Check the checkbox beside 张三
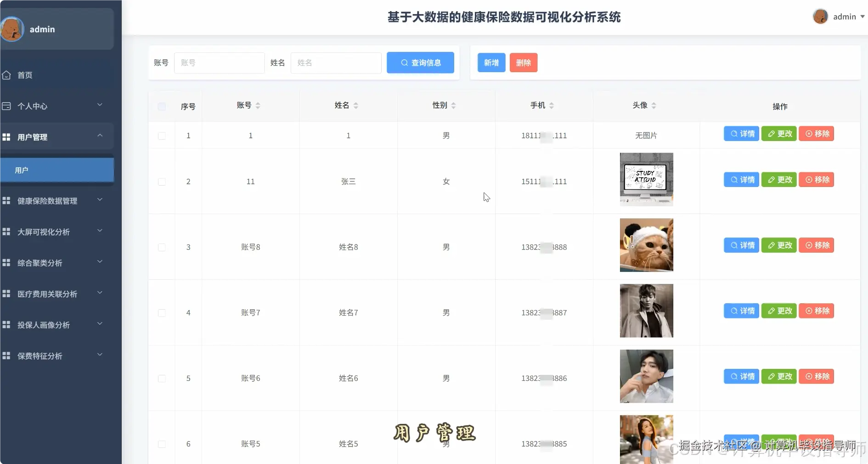The height and width of the screenshot is (464, 868). click(162, 182)
